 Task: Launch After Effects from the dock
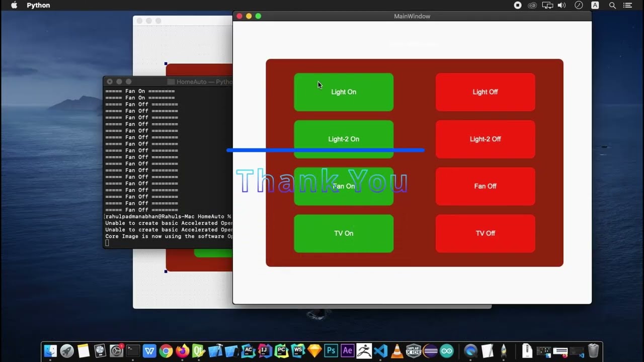[348, 350]
